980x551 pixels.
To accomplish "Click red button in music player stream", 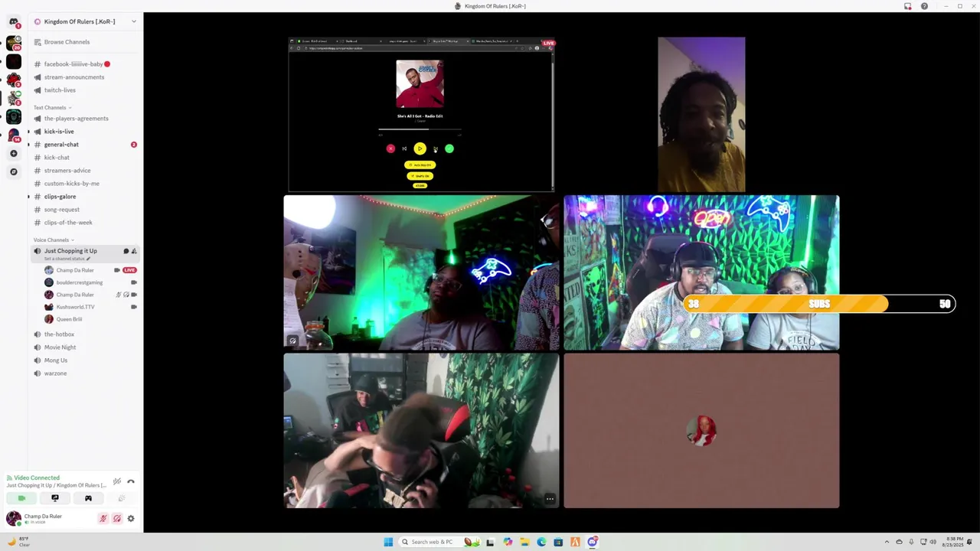I will 390,148.
